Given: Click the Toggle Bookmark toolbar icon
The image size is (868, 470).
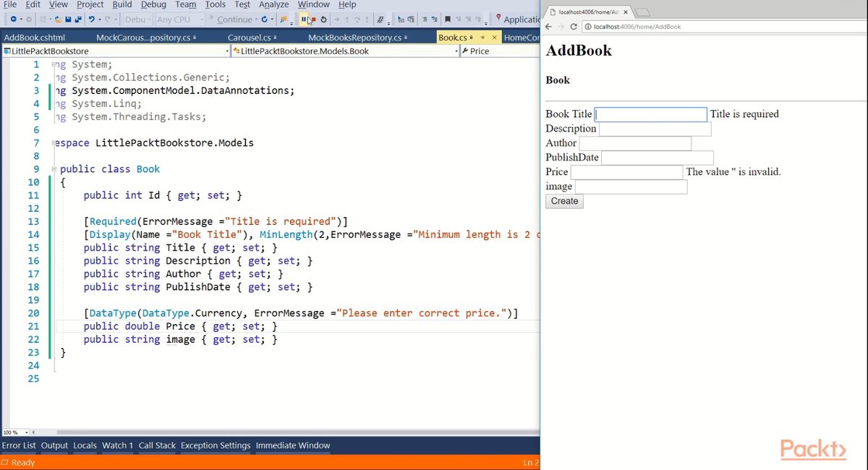Looking at the screenshot, I should (448, 20).
